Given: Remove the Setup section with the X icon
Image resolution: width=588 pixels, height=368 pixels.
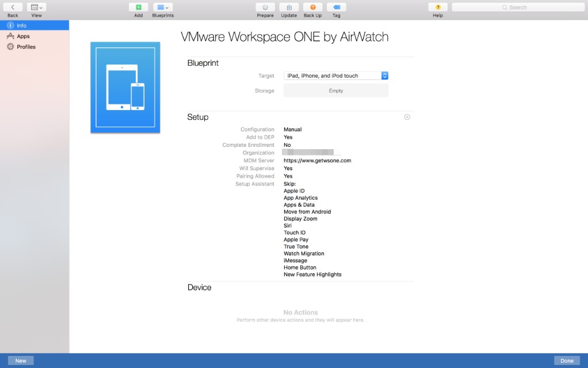Looking at the screenshot, I should (x=407, y=117).
